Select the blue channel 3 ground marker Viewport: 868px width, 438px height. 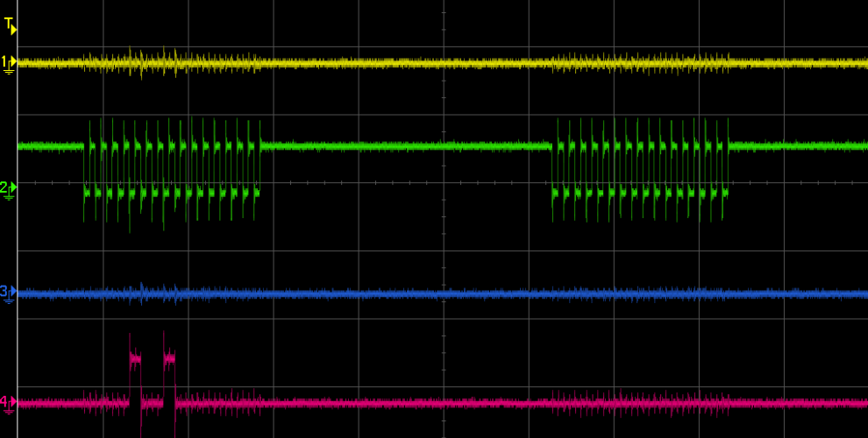[x=9, y=293]
